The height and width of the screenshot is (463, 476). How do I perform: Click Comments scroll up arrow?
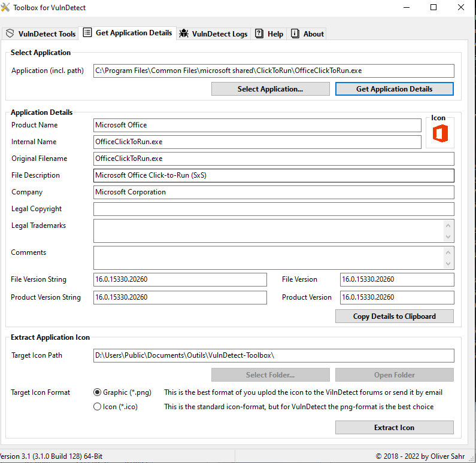click(448, 252)
